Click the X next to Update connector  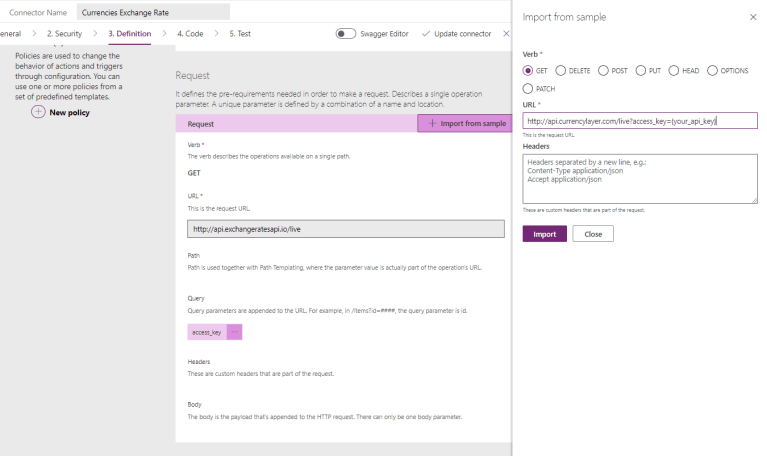pyautogui.click(x=506, y=34)
